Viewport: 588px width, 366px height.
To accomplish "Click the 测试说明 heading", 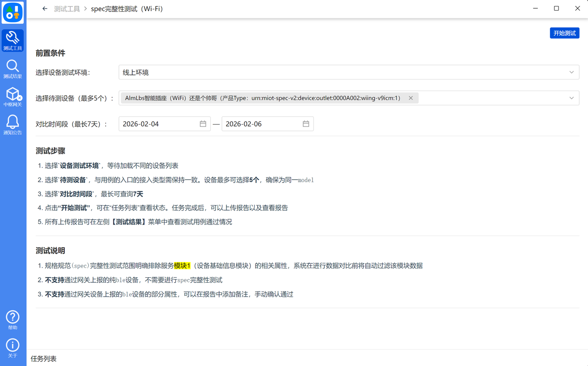I will (51, 251).
